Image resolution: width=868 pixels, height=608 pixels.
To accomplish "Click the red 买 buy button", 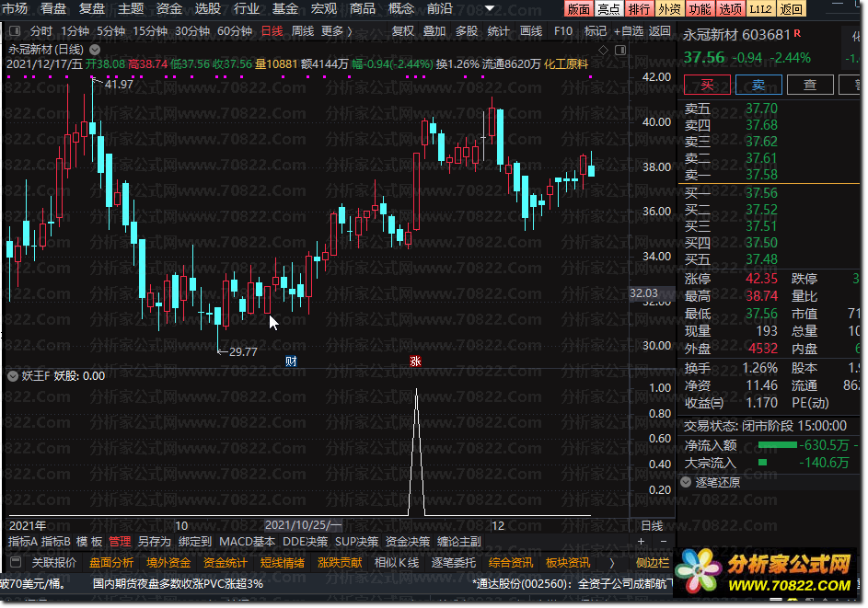I will click(x=707, y=85).
